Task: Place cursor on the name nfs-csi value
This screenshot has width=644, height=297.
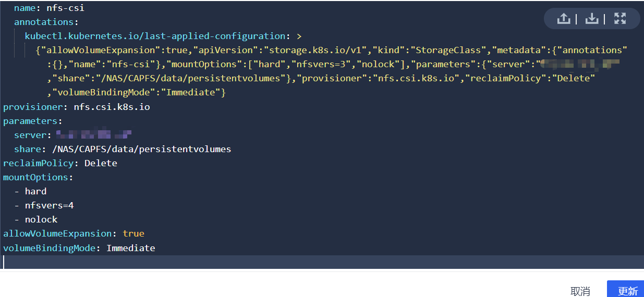Action: pos(65,8)
